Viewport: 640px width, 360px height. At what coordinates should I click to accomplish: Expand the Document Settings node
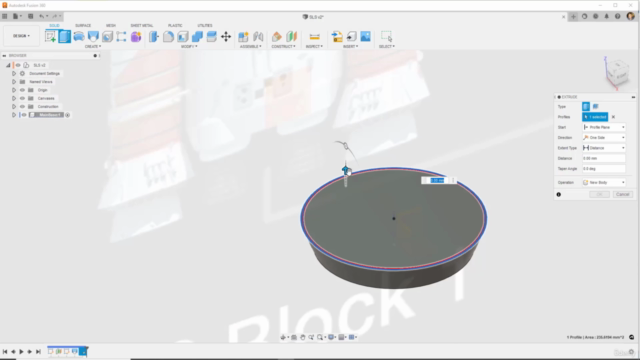click(14, 73)
